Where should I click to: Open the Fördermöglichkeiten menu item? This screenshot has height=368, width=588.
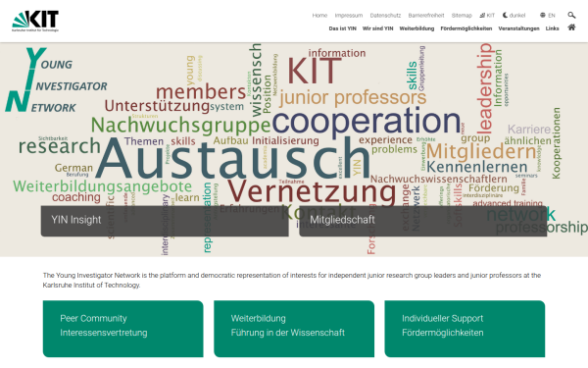(466, 28)
